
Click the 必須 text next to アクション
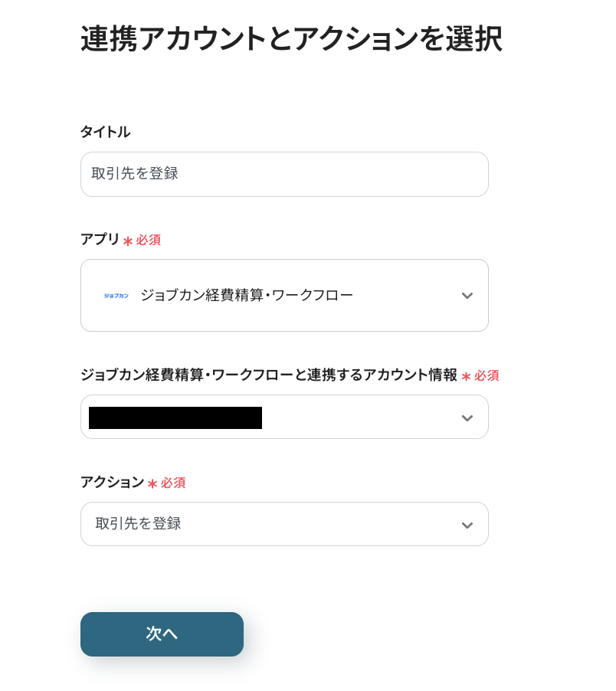[x=173, y=483]
